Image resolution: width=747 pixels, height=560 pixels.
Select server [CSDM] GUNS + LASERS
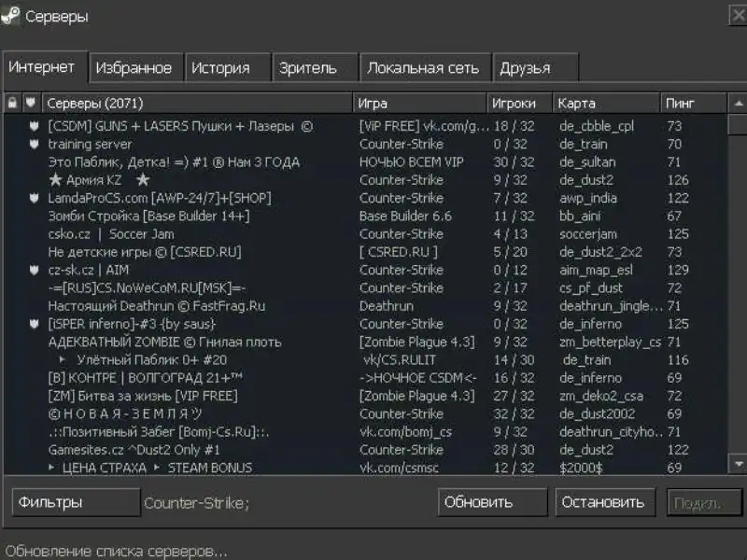point(366,126)
